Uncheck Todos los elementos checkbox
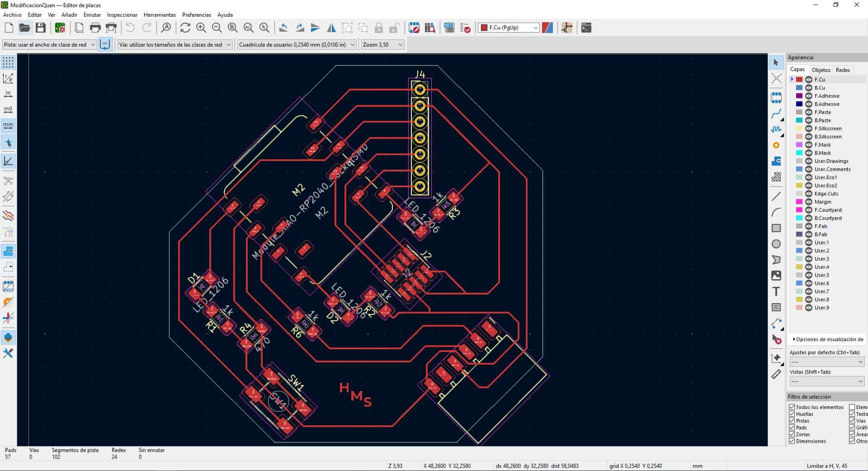 [x=792, y=407]
